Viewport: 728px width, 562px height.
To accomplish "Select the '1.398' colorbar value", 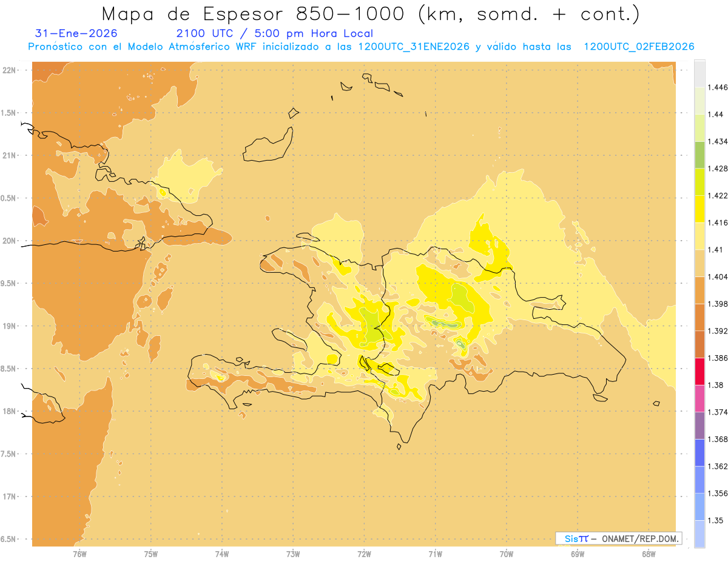I will [x=717, y=304].
